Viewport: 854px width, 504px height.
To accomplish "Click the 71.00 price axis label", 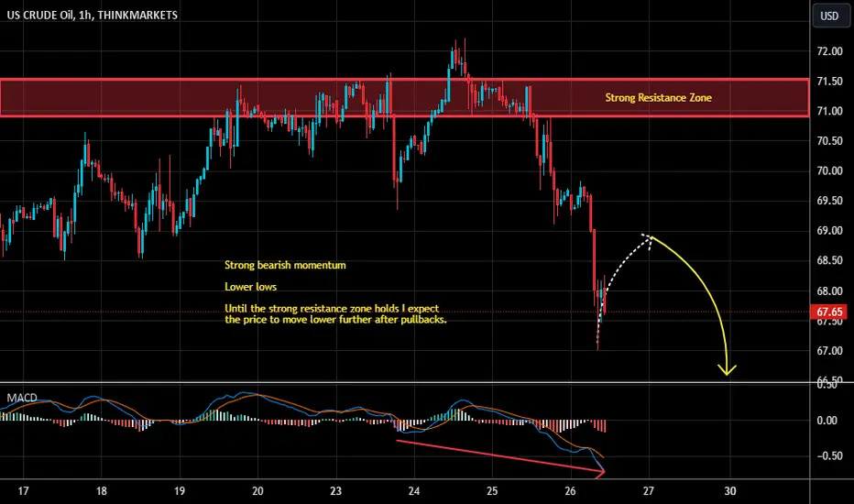I will pos(829,111).
